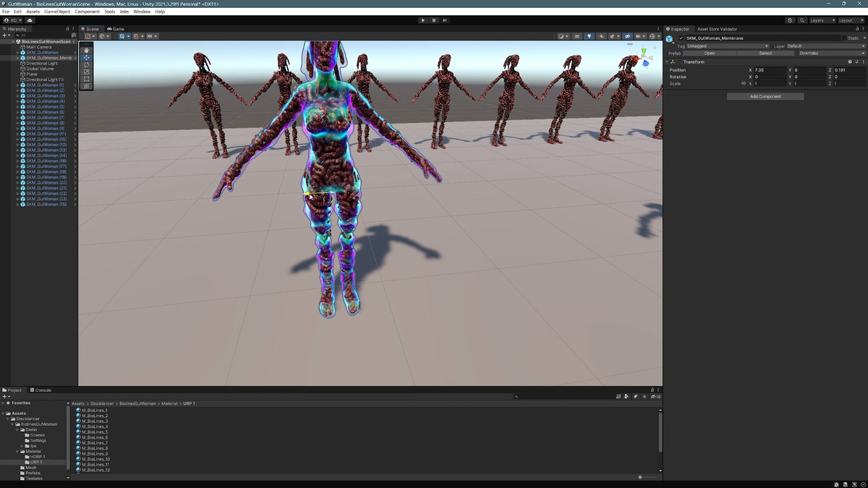Open the Tag dropdown showing Untagged
The height and width of the screenshot is (488, 868).
point(727,46)
